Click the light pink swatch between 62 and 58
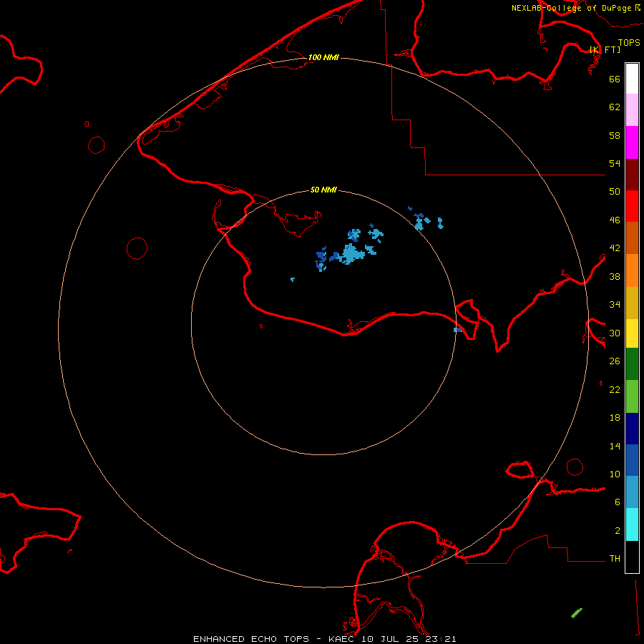This screenshot has width=644, height=644. coord(632,109)
